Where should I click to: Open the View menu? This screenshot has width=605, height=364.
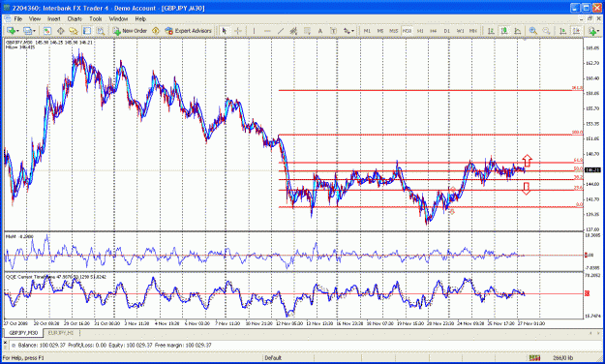click(35, 18)
